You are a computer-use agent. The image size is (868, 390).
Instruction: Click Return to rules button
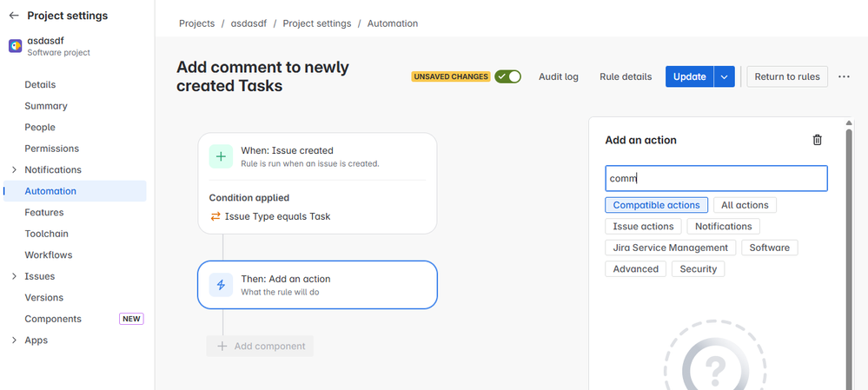coord(787,77)
